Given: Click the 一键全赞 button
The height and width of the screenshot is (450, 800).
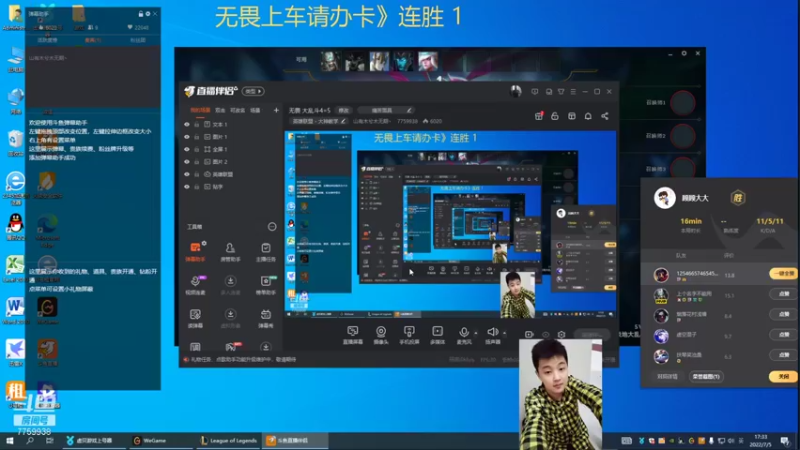Looking at the screenshot, I should point(783,274).
